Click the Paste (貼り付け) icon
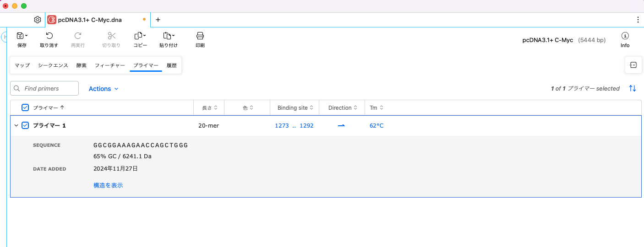Viewport: 644px width, 247px height. click(168, 36)
